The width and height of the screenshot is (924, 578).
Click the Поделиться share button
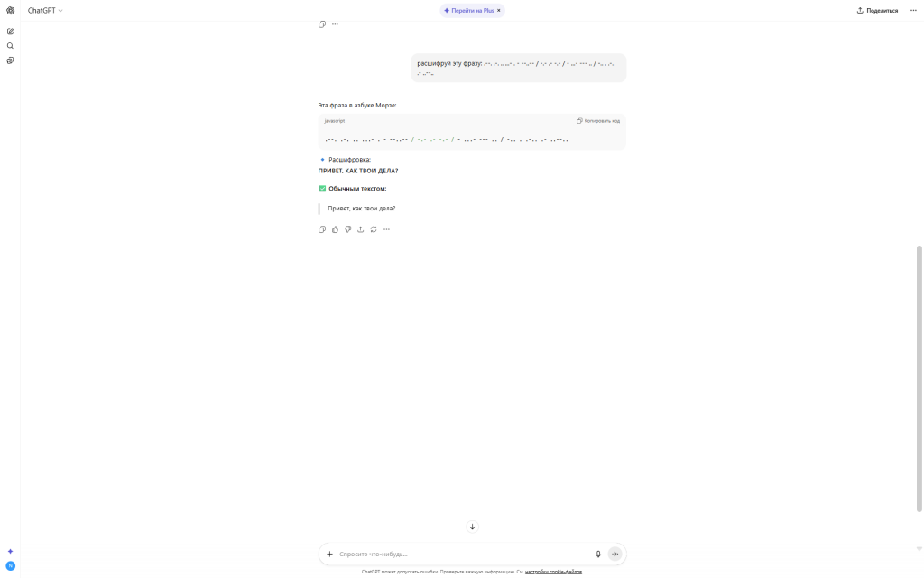[x=877, y=11]
